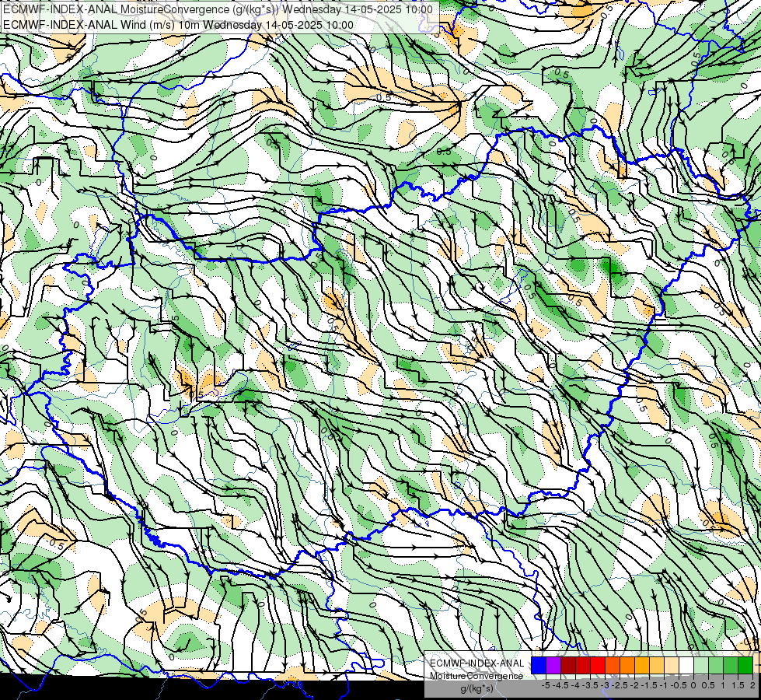
Task: Click the legend tick label -3
Action: click(605, 685)
